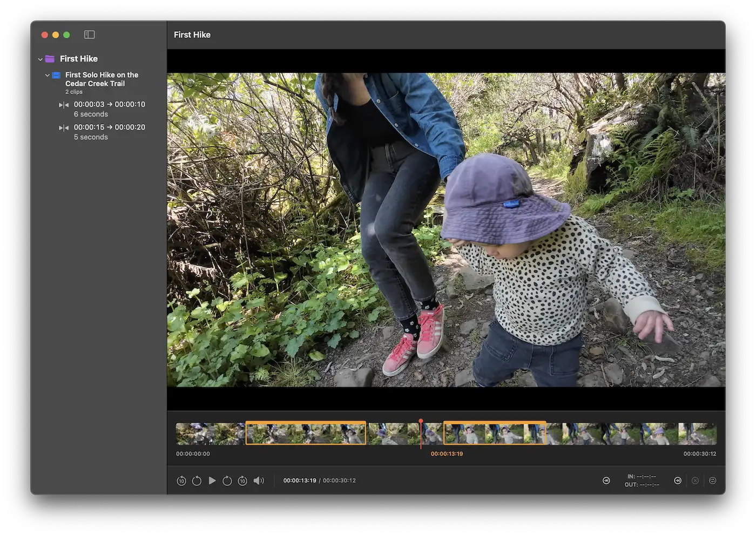Select the purple First Hike folder icon
Image resolution: width=756 pixels, height=535 pixels.
coord(50,59)
